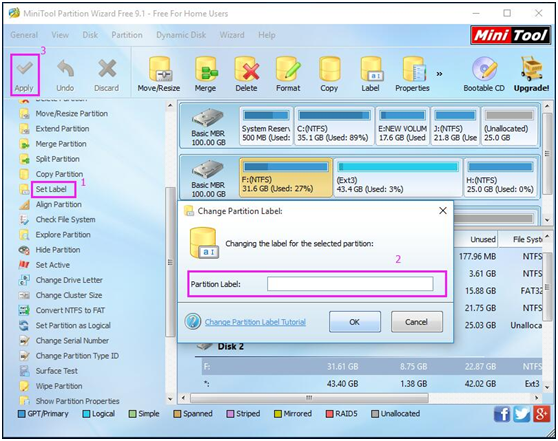This screenshot has width=558, height=441.
Task: Discard all pending changes
Action: pyautogui.click(x=106, y=75)
